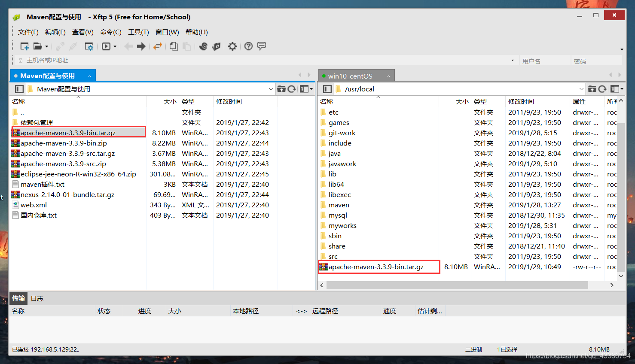This screenshot has width=635, height=364.
Task: Select the 日志 bottom tab
Action: (x=37, y=298)
